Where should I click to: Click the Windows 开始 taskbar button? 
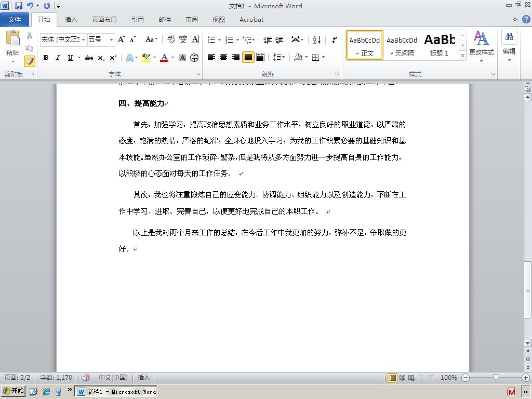click(14, 391)
